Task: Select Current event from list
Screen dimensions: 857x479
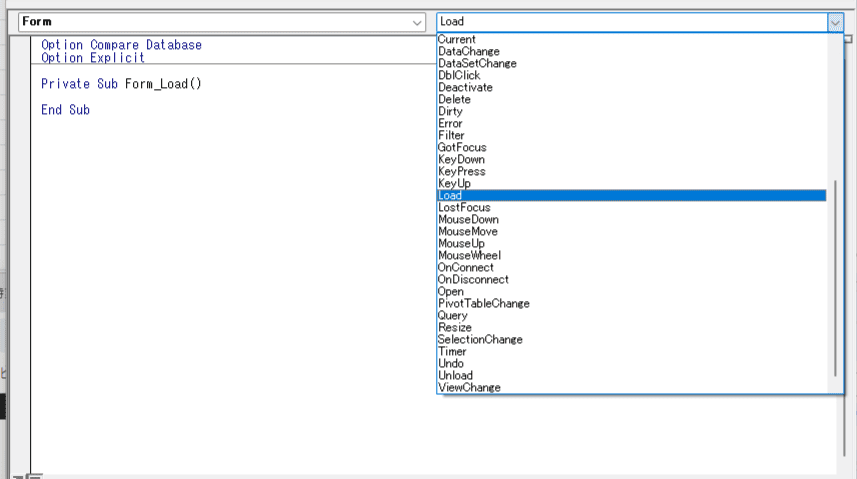Action: tap(632, 39)
